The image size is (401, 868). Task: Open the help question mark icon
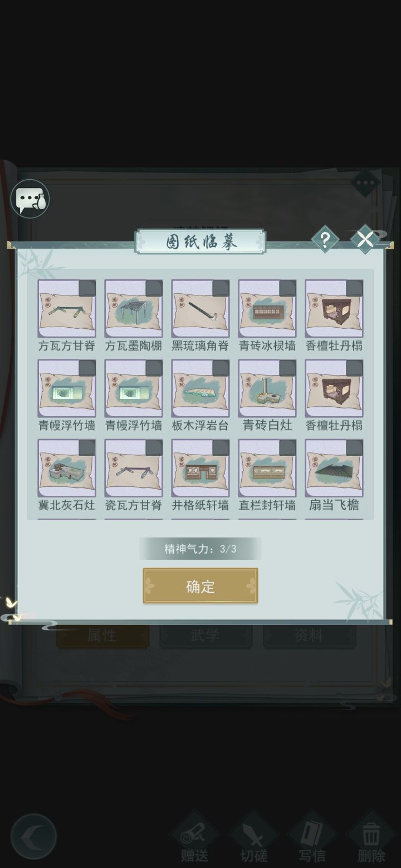(325, 240)
